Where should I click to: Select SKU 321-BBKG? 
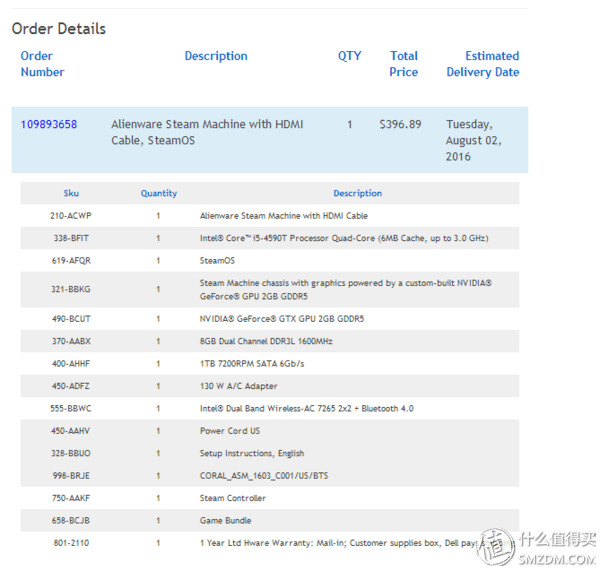pyautogui.click(x=71, y=290)
